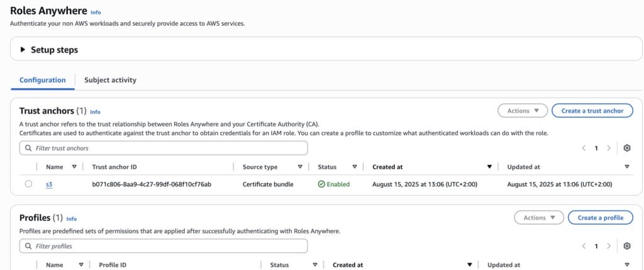Click Create a profile button
The height and width of the screenshot is (270, 644).
coord(600,218)
